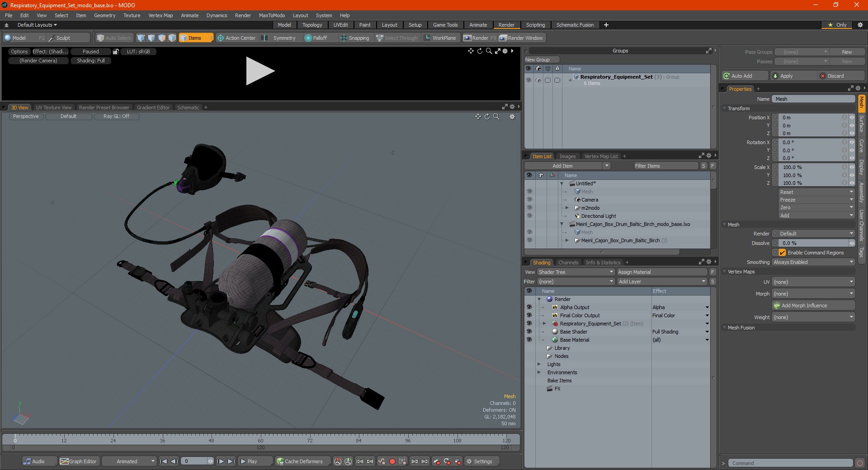Click the Command input field
The image size is (868, 470).
coord(790,463)
